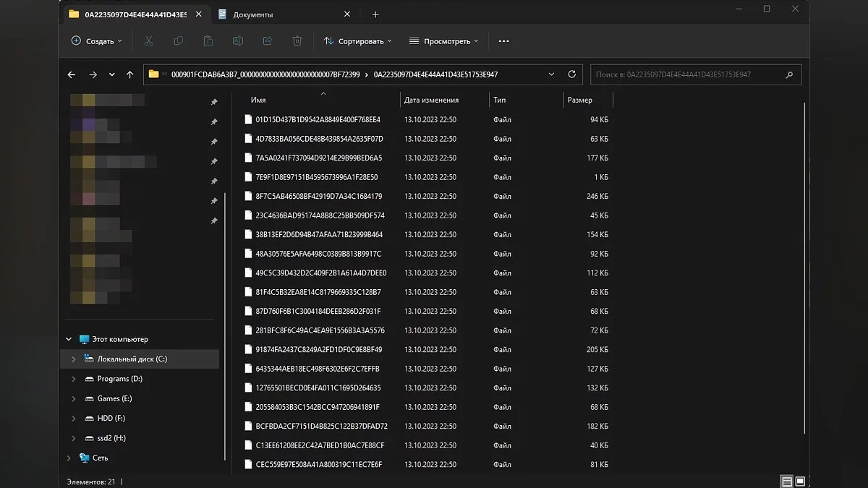
Task: Navigate back with the Back arrow
Action: point(71,74)
